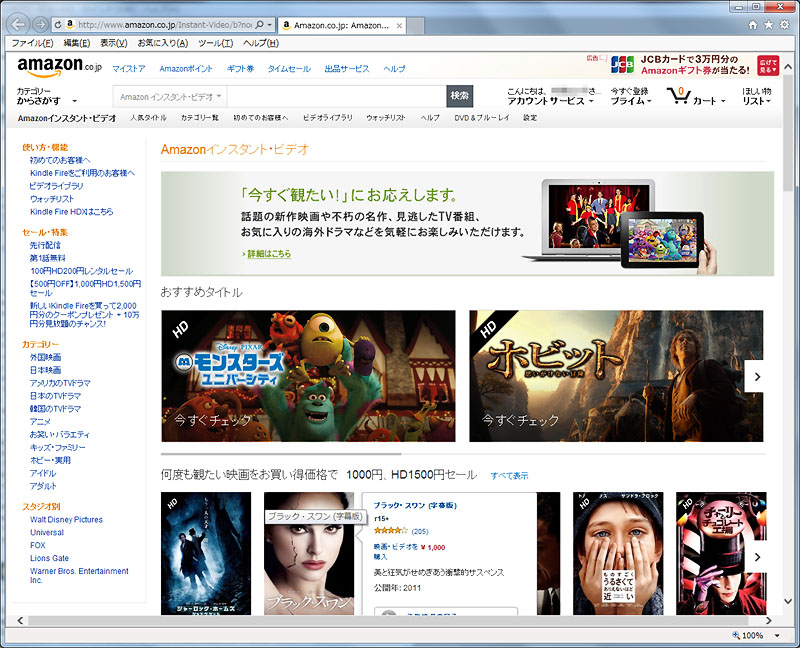Image resolution: width=800 pixels, height=648 pixels.
Task: Click すべて表示 link
Action: tap(509, 476)
